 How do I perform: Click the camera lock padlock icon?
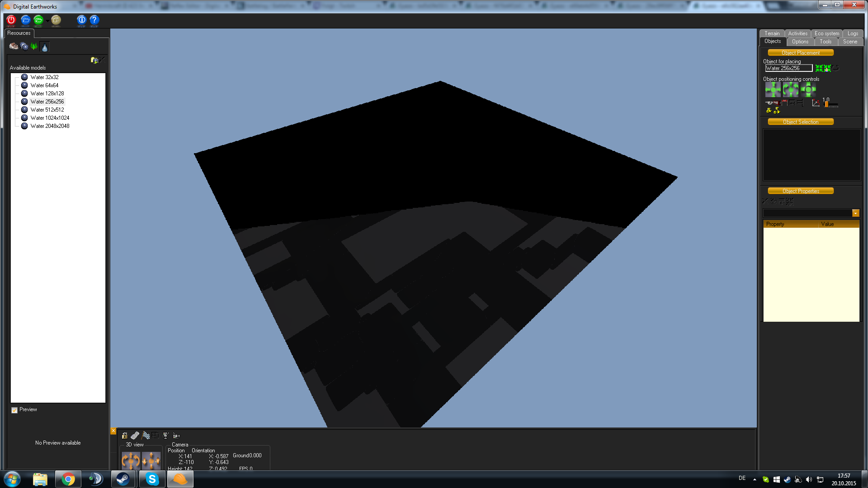pyautogui.click(x=124, y=436)
